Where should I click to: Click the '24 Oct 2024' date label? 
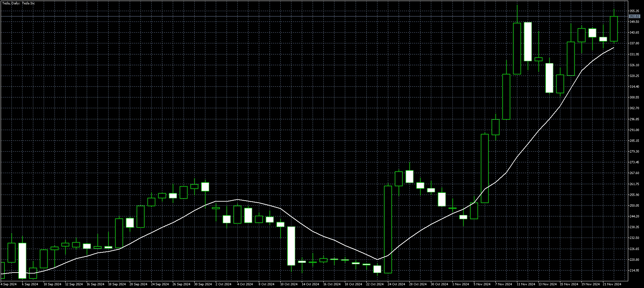[396, 284]
